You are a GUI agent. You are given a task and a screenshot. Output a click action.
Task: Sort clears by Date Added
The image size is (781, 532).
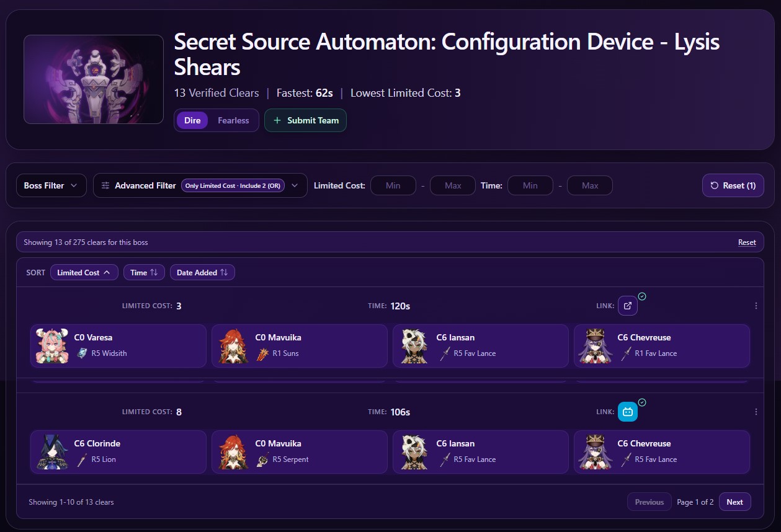coord(202,272)
